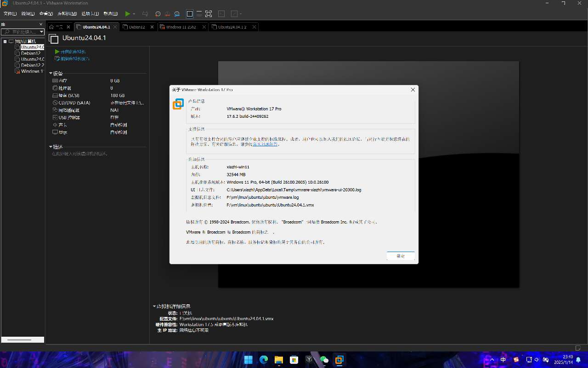Close the library panel with its X
The width and height of the screenshot is (588, 368).
tap(40, 24)
